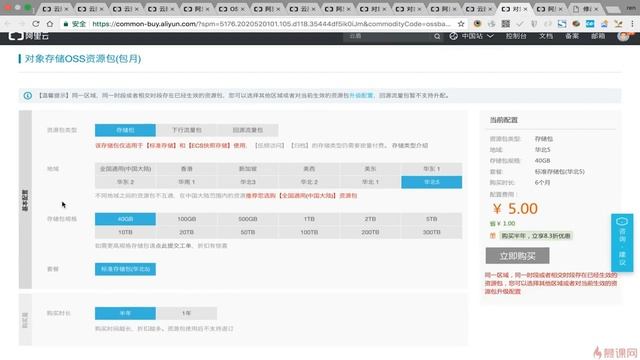Viewport: 640px width, 360px height.
Task: Bookmark this page with the star icon
Action: coord(461,24)
